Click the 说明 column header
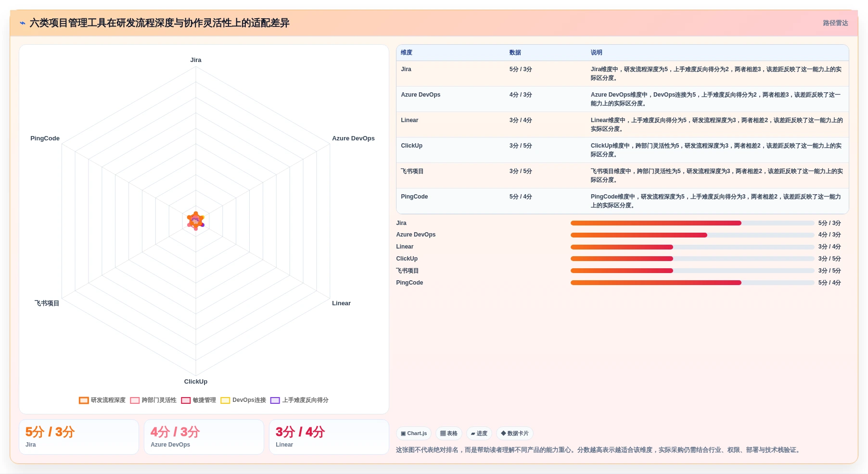Screen dimensions: 868x474 [597, 53]
